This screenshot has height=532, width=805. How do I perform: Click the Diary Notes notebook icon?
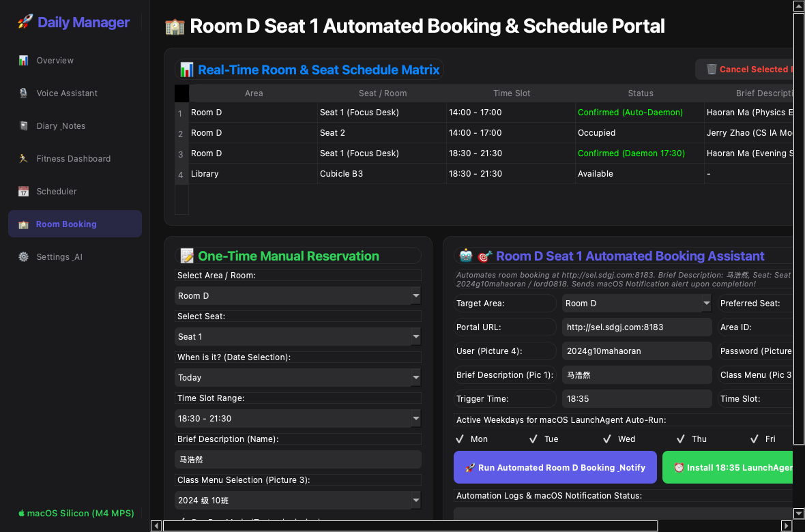click(24, 125)
